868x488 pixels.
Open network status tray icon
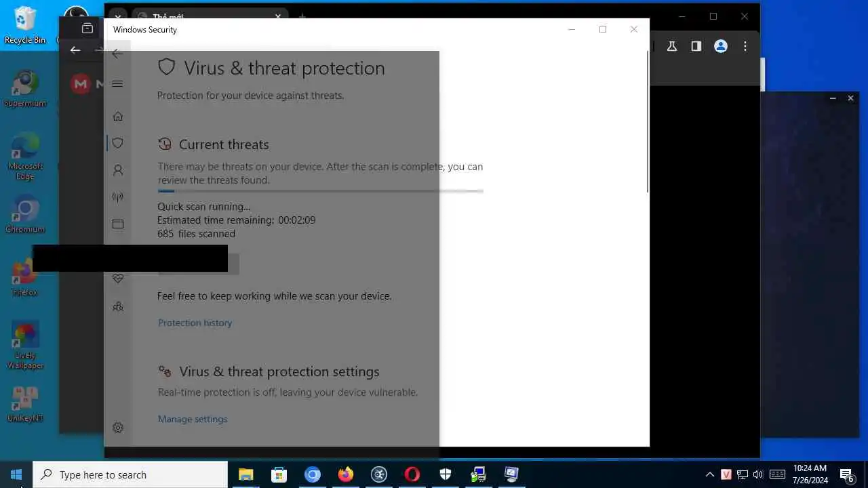click(x=743, y=474)
